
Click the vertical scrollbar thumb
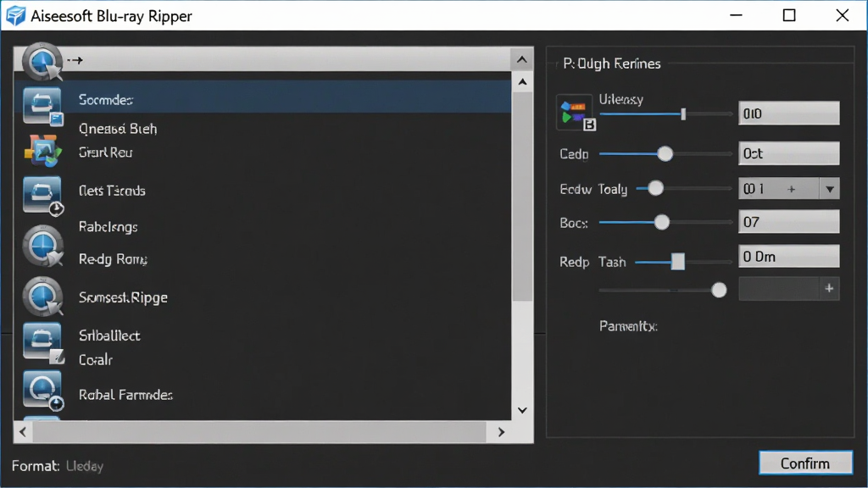tap(522, 197)
